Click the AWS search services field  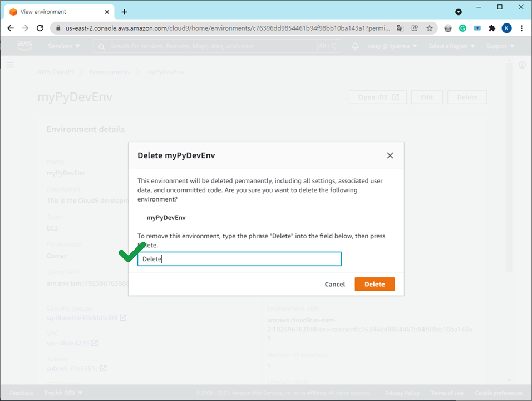pyautogui.click(x=217, y=46)
